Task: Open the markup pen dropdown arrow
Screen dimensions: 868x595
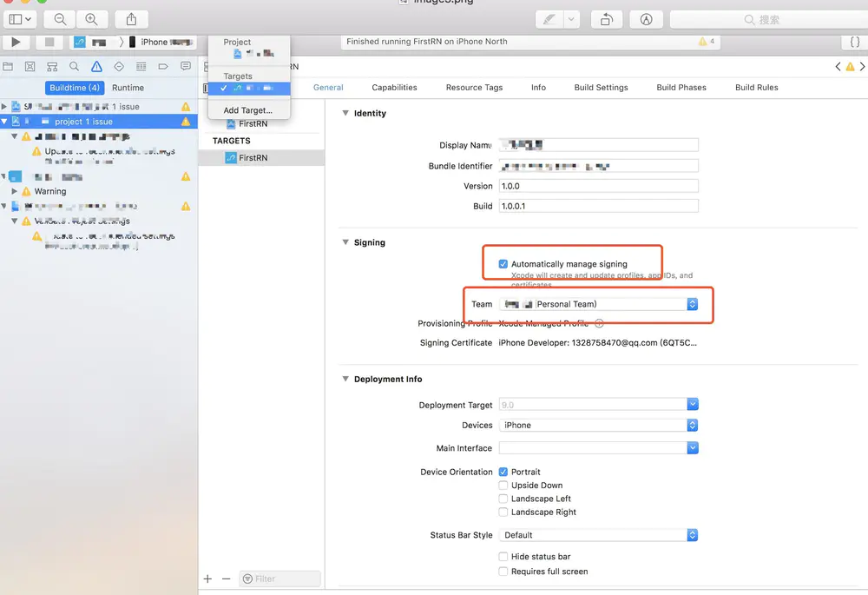Action: point(571,19)
